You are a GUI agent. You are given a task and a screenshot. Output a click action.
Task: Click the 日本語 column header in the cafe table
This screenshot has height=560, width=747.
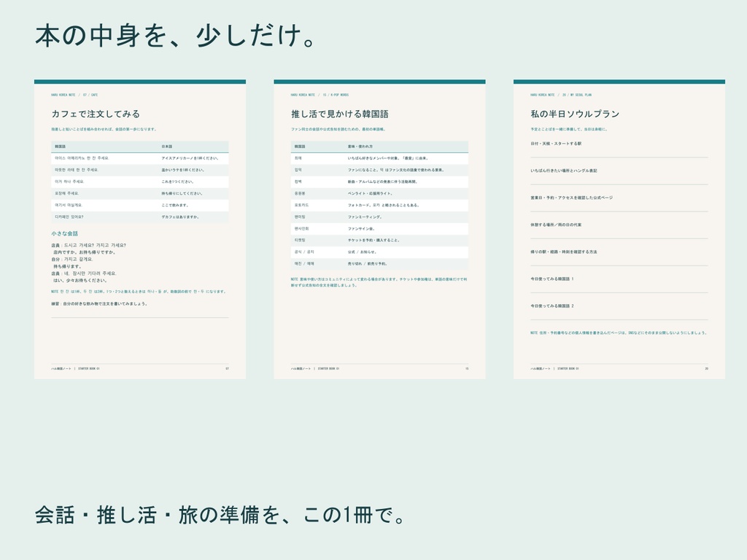(x=167, y=147)
